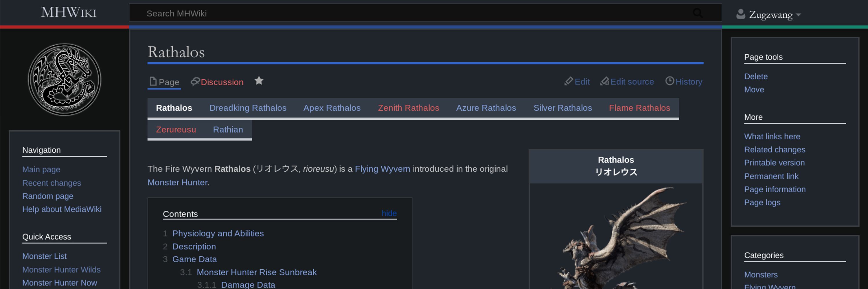The image size is (868, 289).
Task: Jump to Game Data section
Action: point(194,260)
